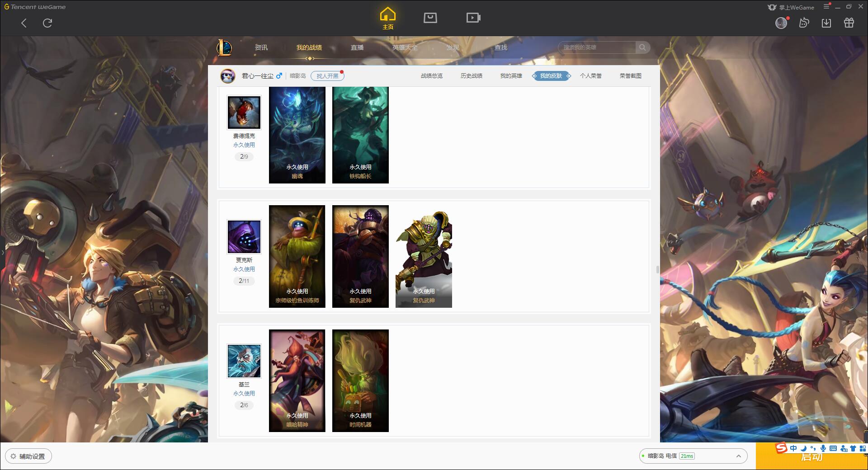Screen dimensions: 868x470
Task: Open the store bag icon tab
Action: pos(430,18)
